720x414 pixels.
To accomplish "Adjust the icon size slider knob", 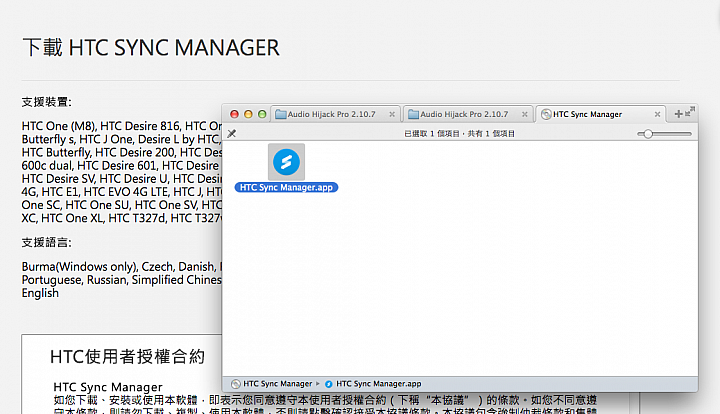I will [647, 134].
